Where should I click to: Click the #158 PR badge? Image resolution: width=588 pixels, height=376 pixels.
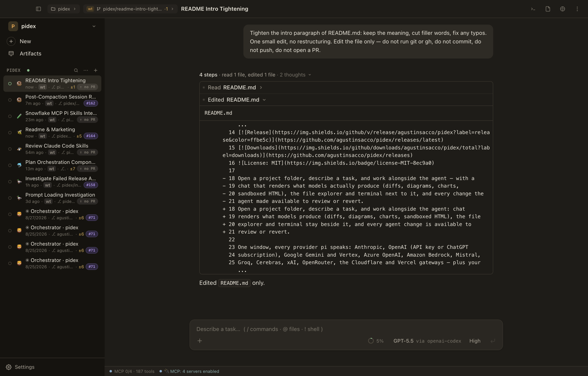coord(91,185)
